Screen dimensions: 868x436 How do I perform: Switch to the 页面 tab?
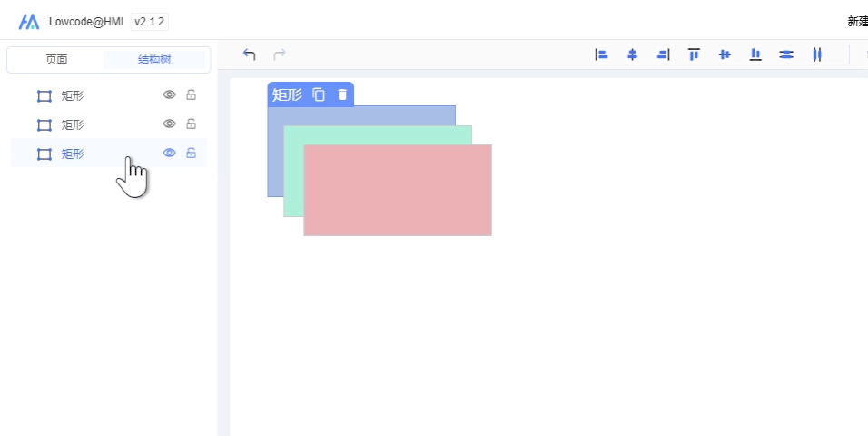tap(56, 60)
